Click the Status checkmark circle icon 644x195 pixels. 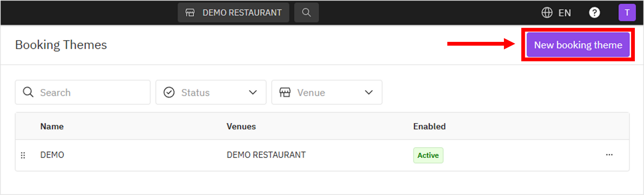[x=169, y=92]
